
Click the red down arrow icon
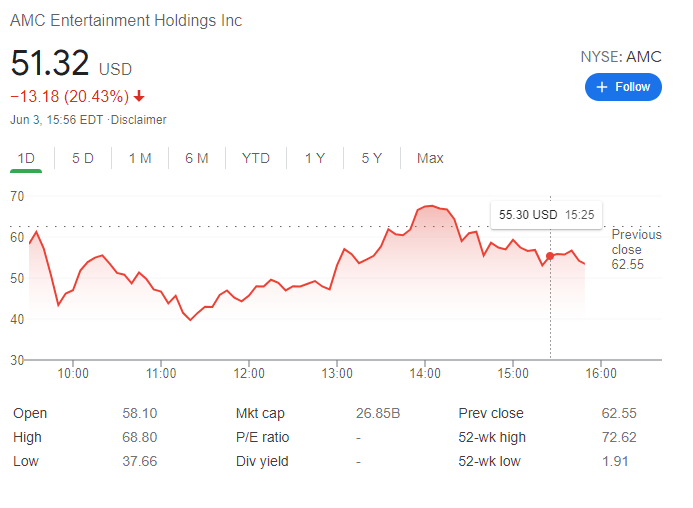point(139,97)
